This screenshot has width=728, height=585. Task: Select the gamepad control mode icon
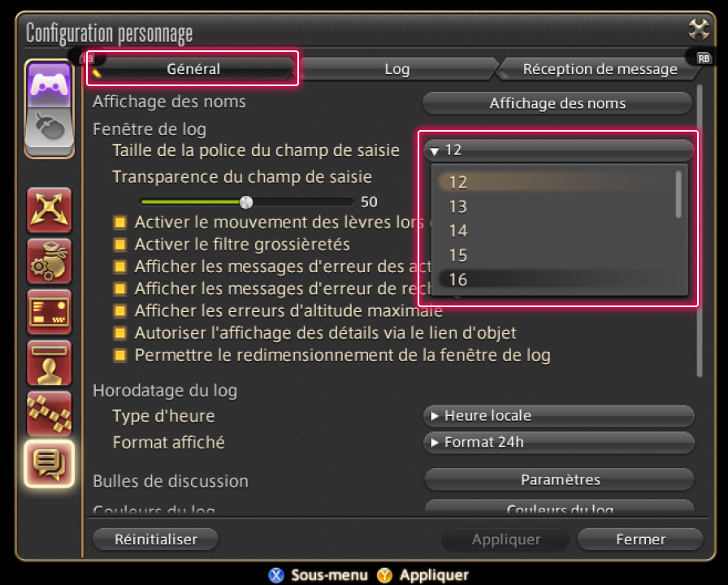pos(50,84)
